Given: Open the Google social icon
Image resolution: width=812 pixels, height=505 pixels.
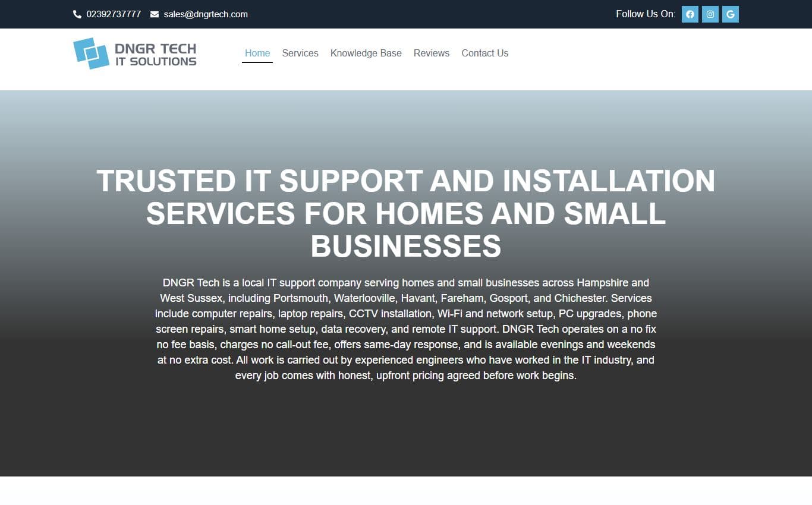Looking at the screenshot, I should [730, 14].
